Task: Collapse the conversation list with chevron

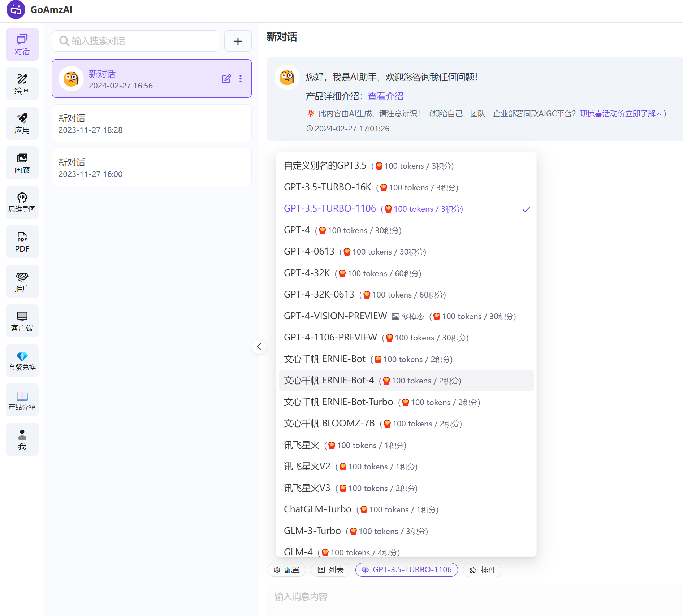Action: [x=259, y=347]
